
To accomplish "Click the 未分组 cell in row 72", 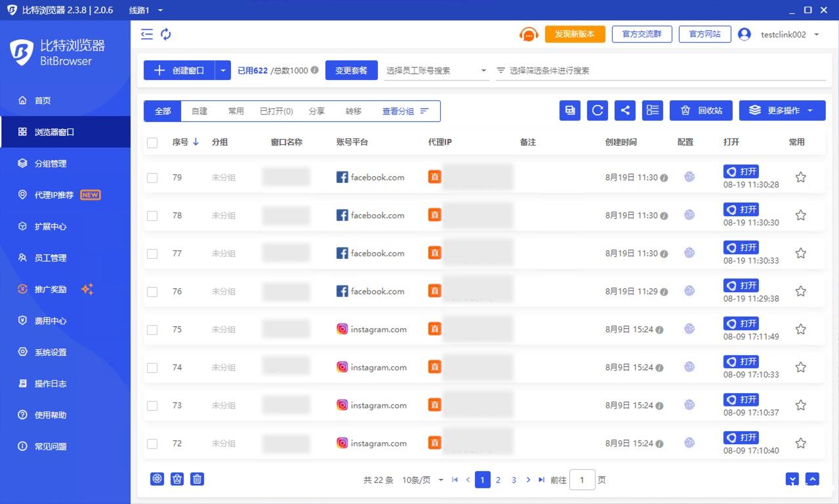I will click(224, 443).
